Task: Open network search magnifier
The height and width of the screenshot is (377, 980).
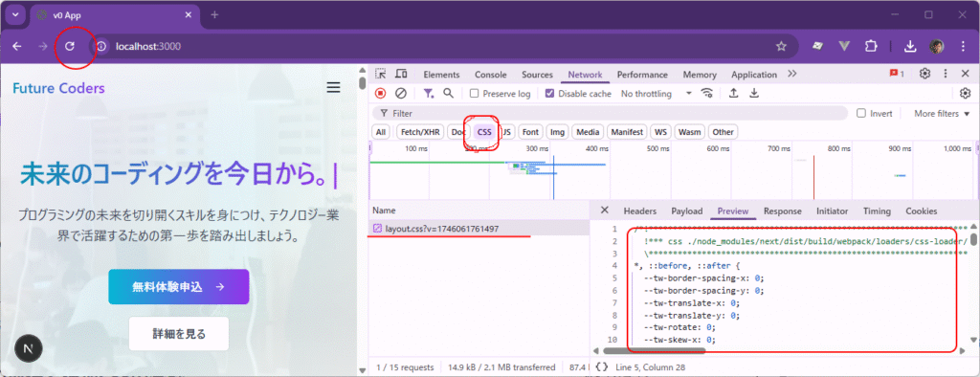Action: pyautogui.click(x=448, y=93)
